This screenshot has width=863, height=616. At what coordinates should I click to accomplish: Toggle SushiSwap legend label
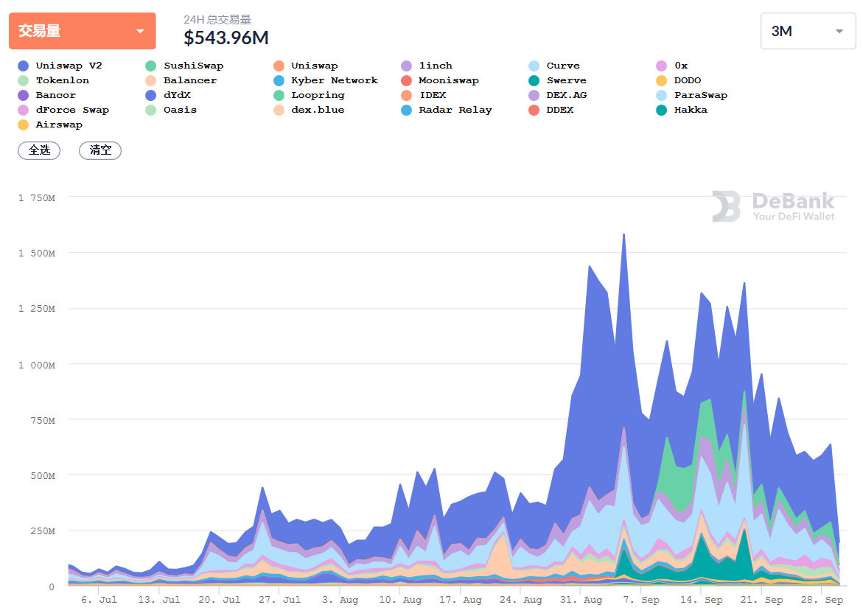194,66
